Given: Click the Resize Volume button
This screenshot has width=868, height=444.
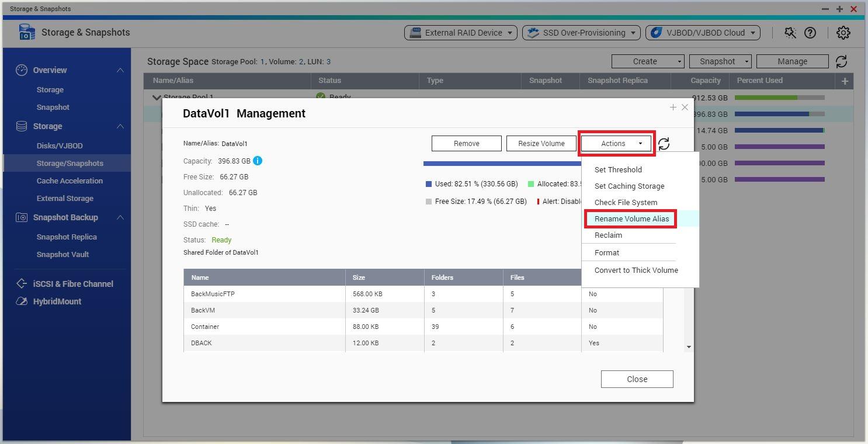Looking at the screenshot, I should tap(541, 144).
